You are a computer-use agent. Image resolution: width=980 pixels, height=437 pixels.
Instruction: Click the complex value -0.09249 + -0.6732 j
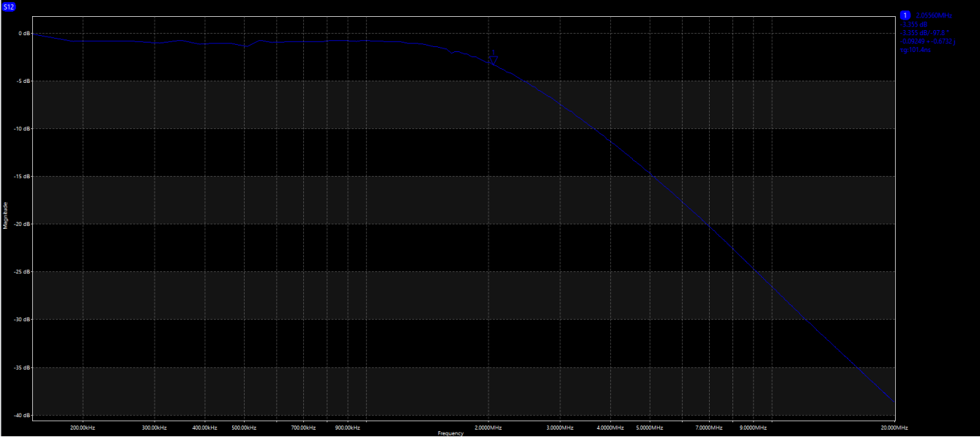click(x=928, y=42)
